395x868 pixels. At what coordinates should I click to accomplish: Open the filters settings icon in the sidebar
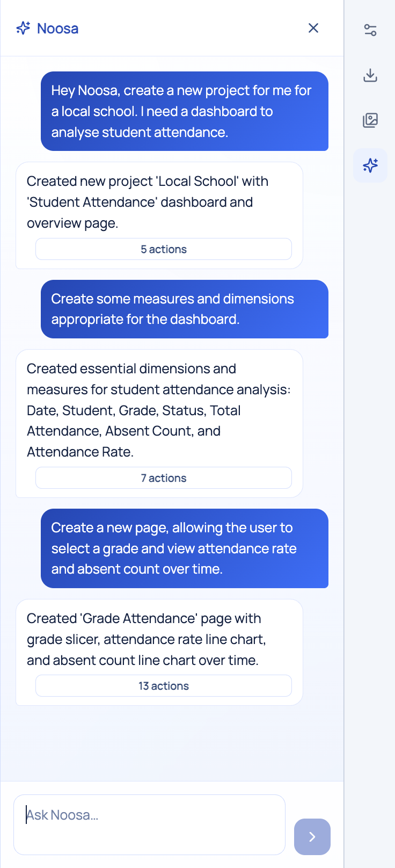[x=370, y=30]
